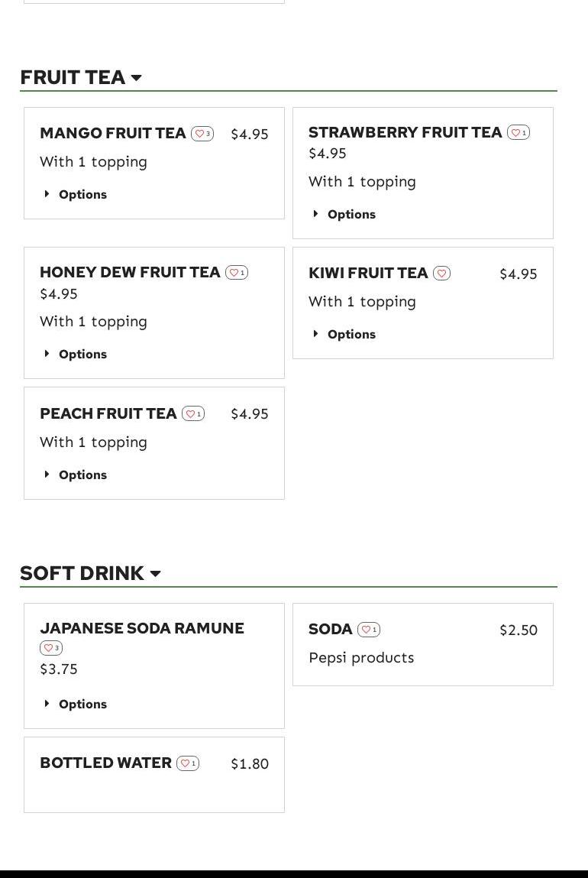The width and height of the screenshot is (588, 878).
Task: Click the heart next to Soda
Action: [368, 630]
